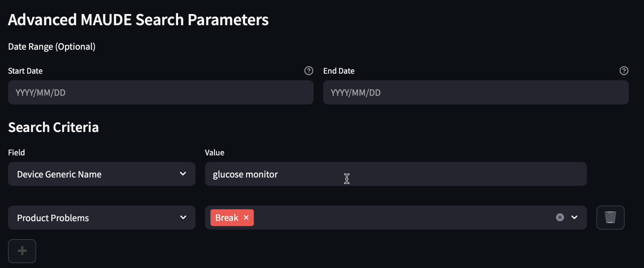This screenshot has width=644, height=268.
Task: Clear all selected Product Problems values
Action: pyautogui.click(x=560, y=217)
